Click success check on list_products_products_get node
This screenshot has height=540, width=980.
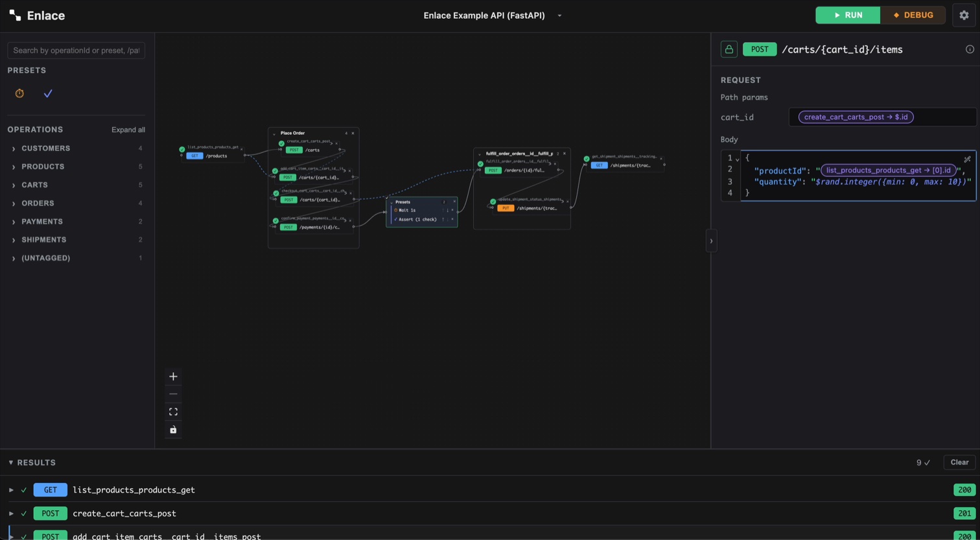pos(182,149)
